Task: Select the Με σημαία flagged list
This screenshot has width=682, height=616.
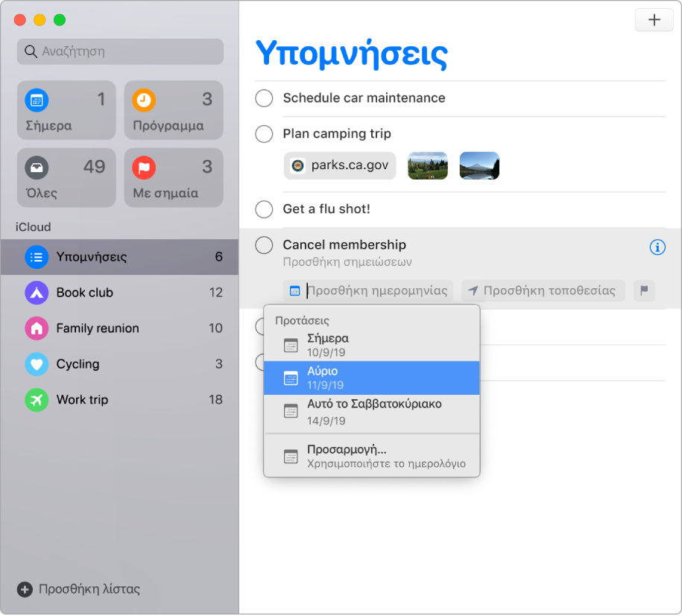Action: click(x=173, y=177)
